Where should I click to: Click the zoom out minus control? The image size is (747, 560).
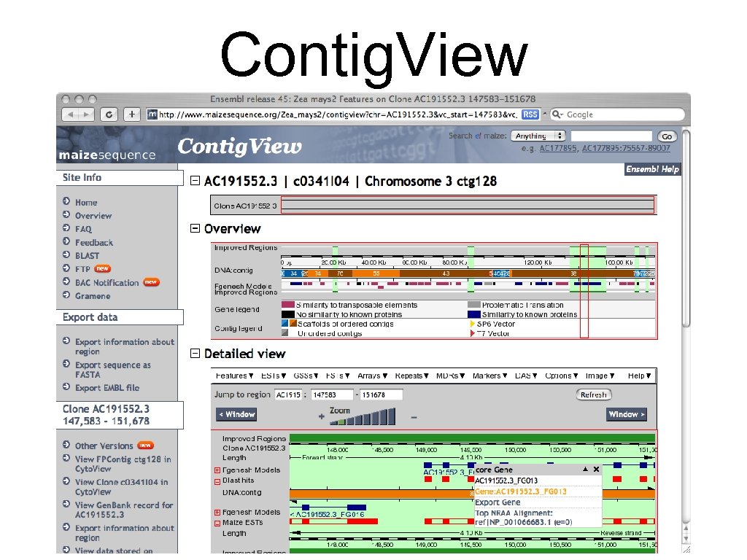(413, 416)
